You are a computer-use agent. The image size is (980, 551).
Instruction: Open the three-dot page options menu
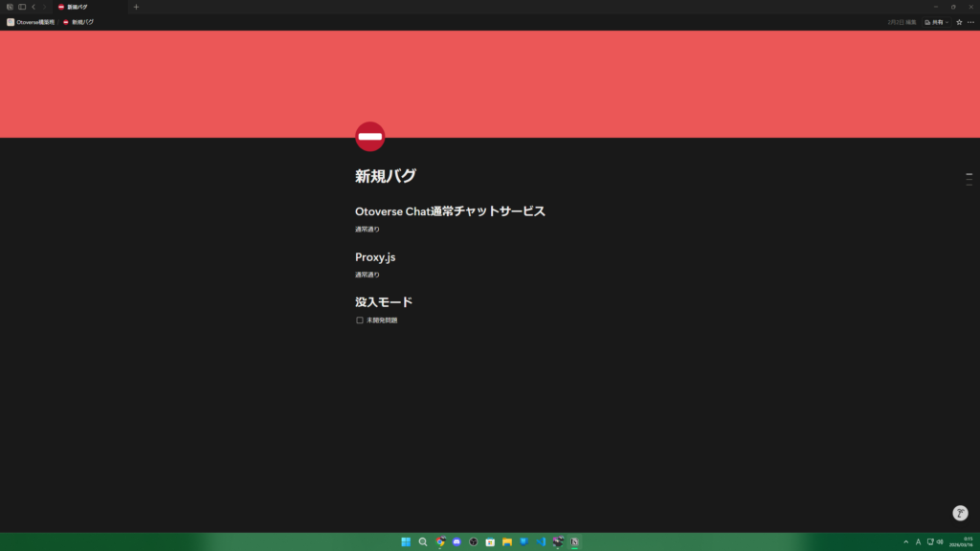[970, 22]
